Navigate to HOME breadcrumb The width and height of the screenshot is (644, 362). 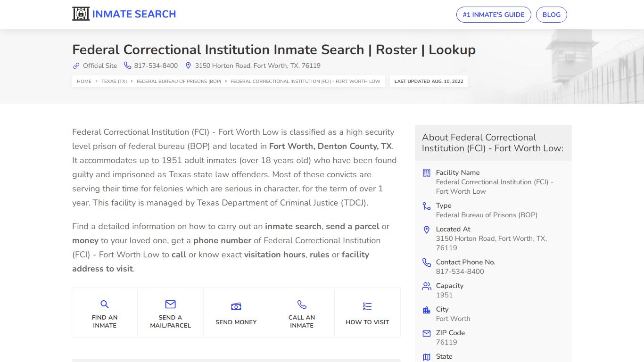[x=84, y=81]
